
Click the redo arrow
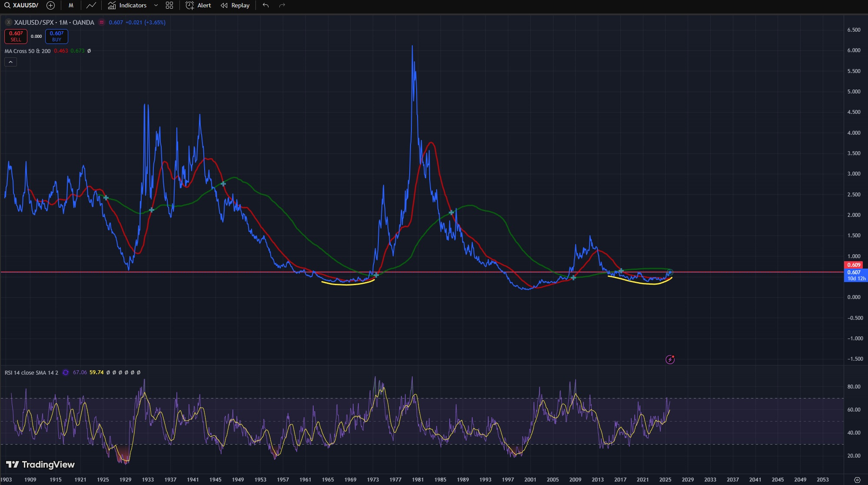(x=282, y=5)
